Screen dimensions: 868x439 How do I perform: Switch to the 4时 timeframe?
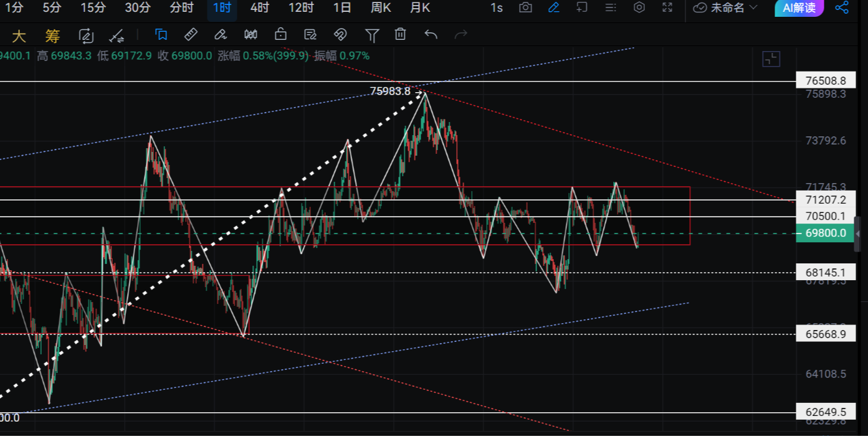point(259,8)
